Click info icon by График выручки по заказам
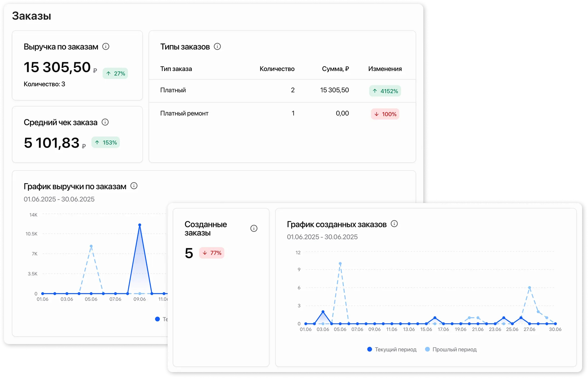Image resolution: width=588 pixels, height=378 pixels. [134, 186]
